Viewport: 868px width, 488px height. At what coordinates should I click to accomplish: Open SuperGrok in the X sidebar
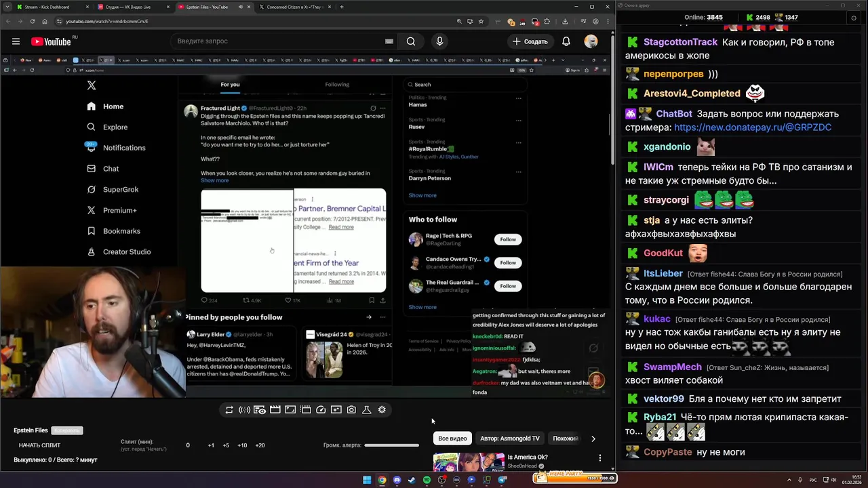(x=113, y=190)
